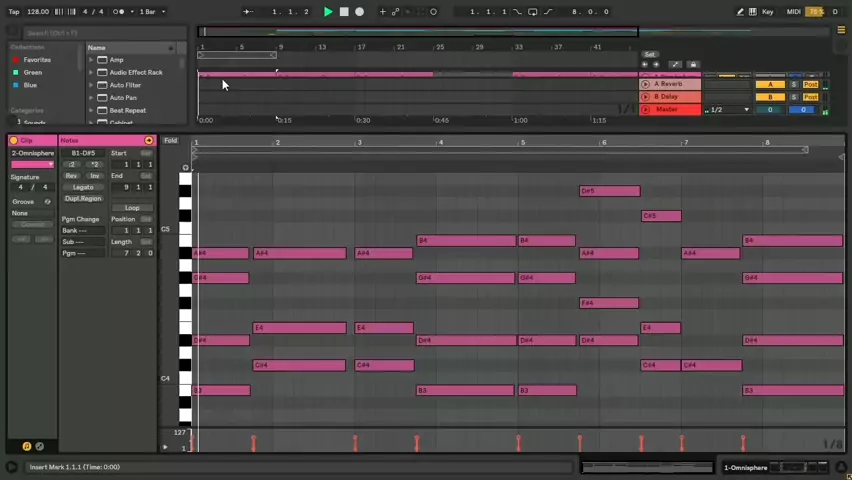852x480 pixels.
Task: Click the 128.00 tempo field
Action: (x=37, y=11)
